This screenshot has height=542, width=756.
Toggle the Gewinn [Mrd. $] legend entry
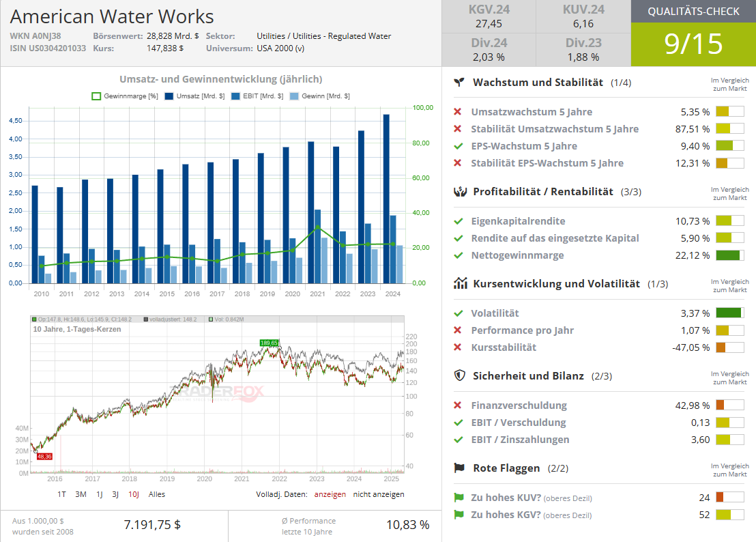(320, 96)
